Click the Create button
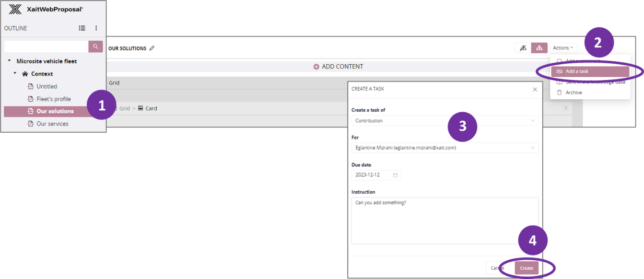 pos(526,268)
